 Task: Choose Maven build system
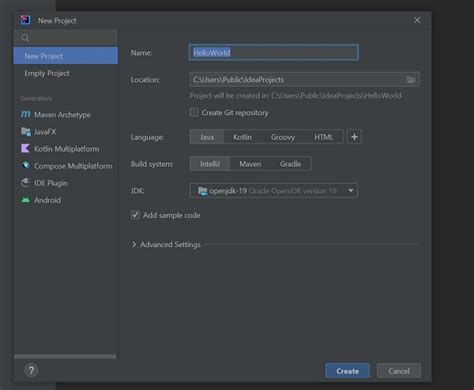[x=250, y=164]
